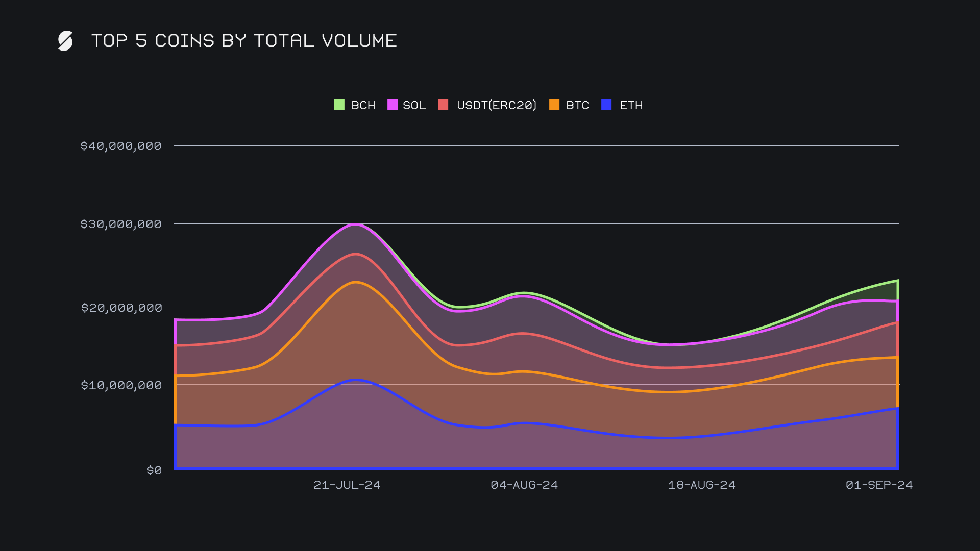Viewport: 980px width, 551px height.
Task: Click the $20,000,000 y-axis label
Action: [x=121, y=308]
